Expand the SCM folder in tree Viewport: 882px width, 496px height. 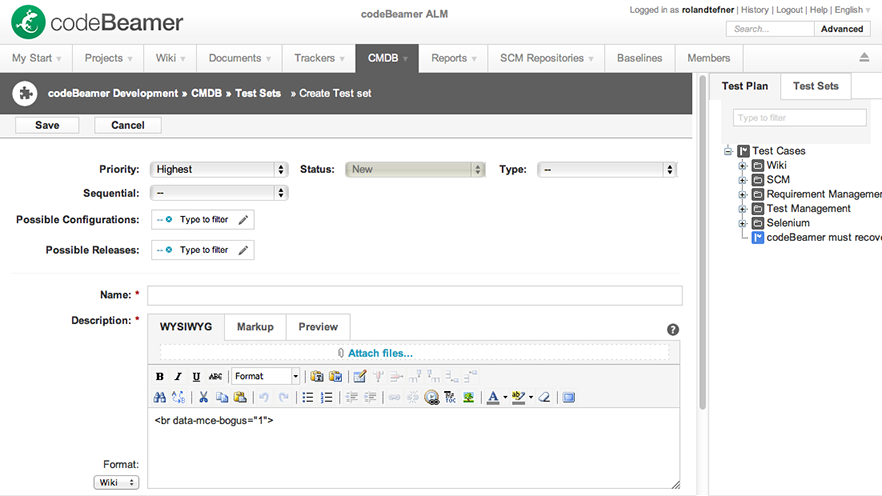tap(742, 180)
